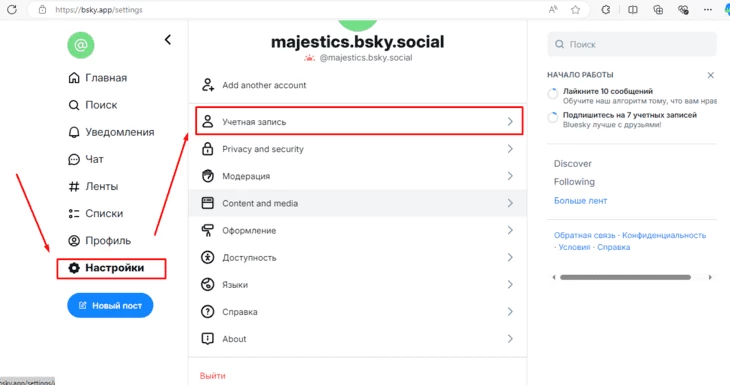The image size is (730, 385).
Task: Open Уведомления notifications bell
Action: (111, 132)
